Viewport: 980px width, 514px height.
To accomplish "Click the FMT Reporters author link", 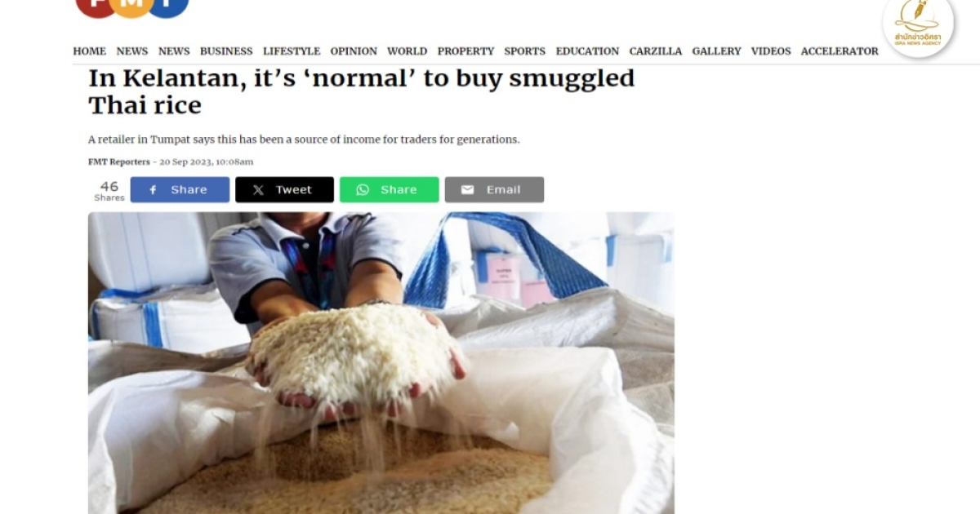I will 119,162.
